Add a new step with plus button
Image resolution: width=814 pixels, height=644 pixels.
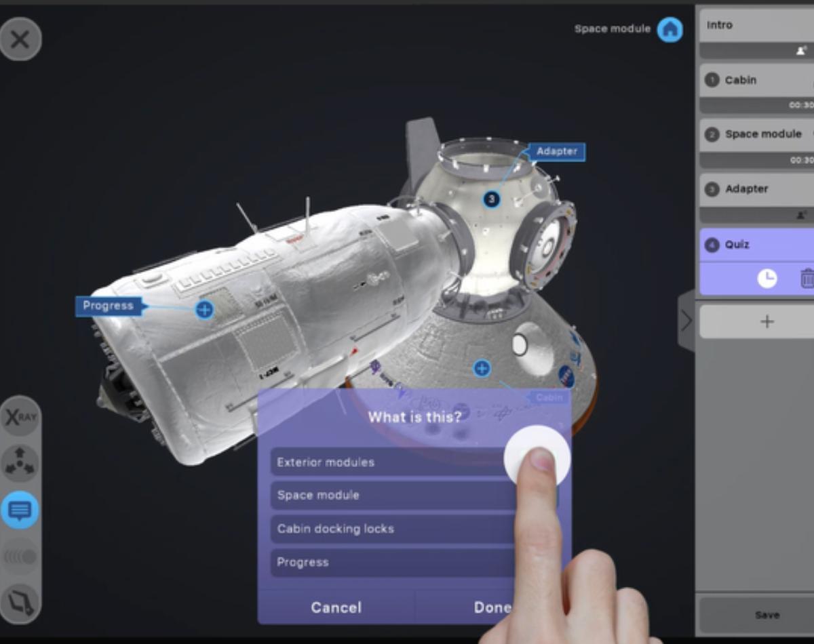[x=767, y=321]
